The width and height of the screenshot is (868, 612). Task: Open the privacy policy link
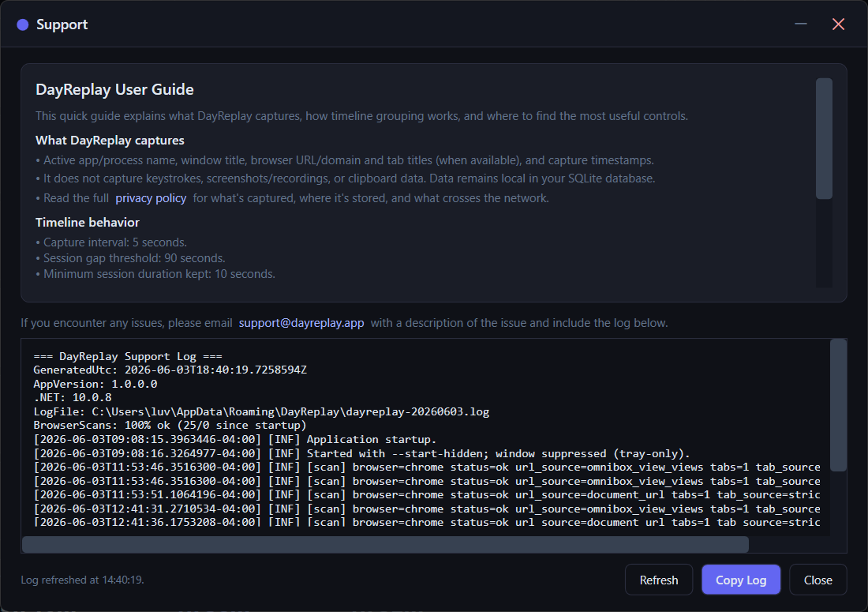click(x=151, y=198)
